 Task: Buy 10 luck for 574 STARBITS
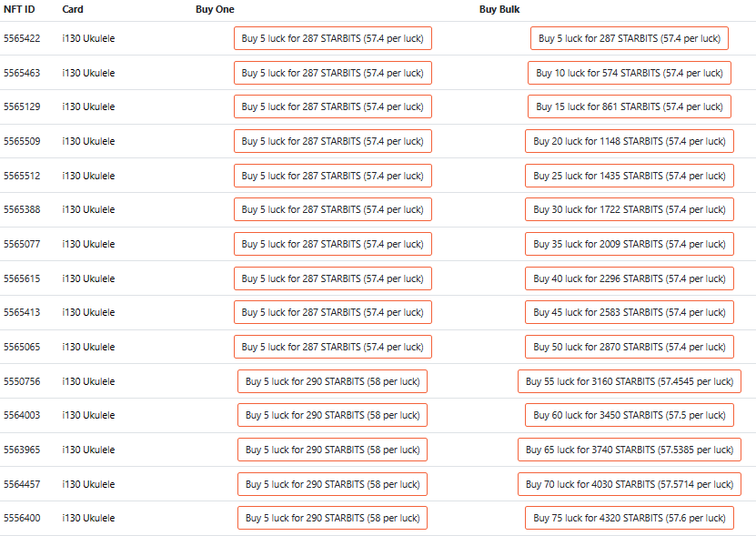pos(629,73)
